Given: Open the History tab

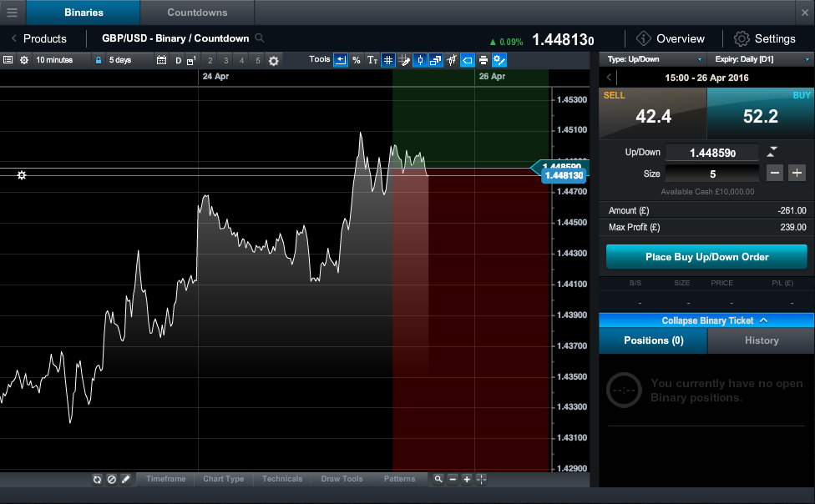Looking at the screenshot, I should [x=762, y=340].
